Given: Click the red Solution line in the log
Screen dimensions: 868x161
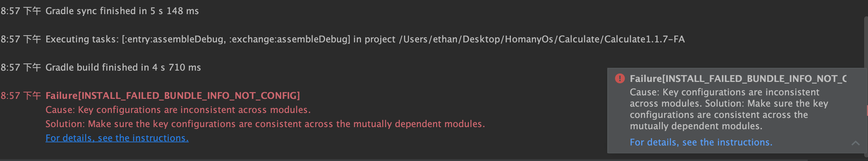Looking at the screenshot, I should point(265,124).
